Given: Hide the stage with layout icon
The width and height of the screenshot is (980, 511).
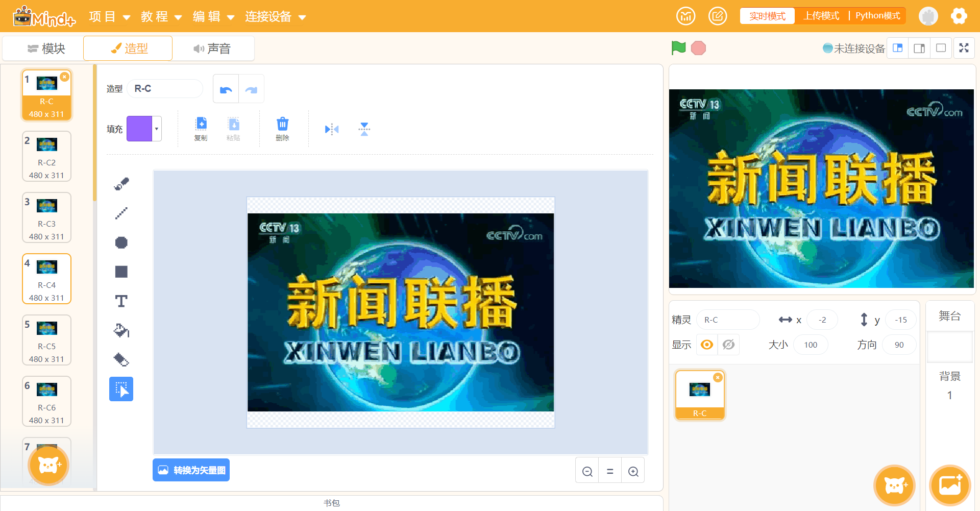Looking at the screenshot, I should click(941, 48).
